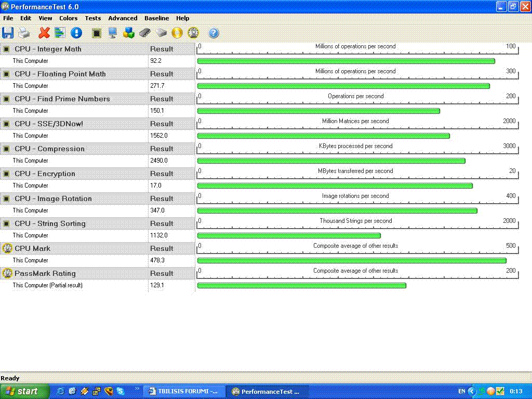The image size is (532, 399).
Task: Click the PassMark run-all-tests toolbar icon
Action: click(193, 33)
